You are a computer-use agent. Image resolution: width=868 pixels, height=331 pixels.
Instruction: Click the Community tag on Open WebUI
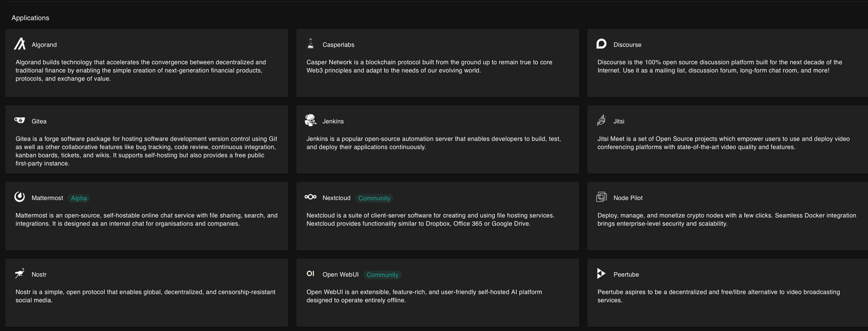[382, 275]
